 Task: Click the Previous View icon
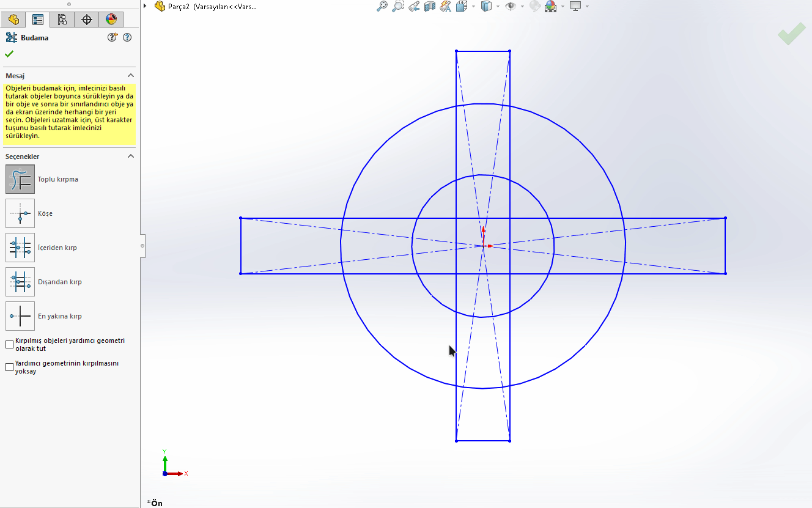(x=414, y=6)
